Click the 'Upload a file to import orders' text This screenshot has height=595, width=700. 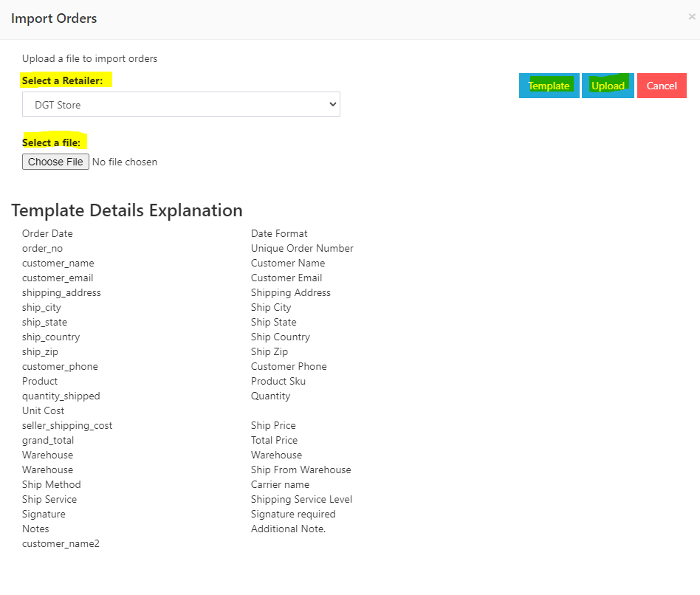coord(89,58)
